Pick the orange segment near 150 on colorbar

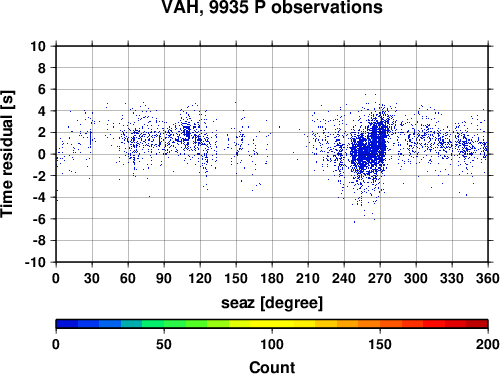pyautogui.click(x=380, y=324)
